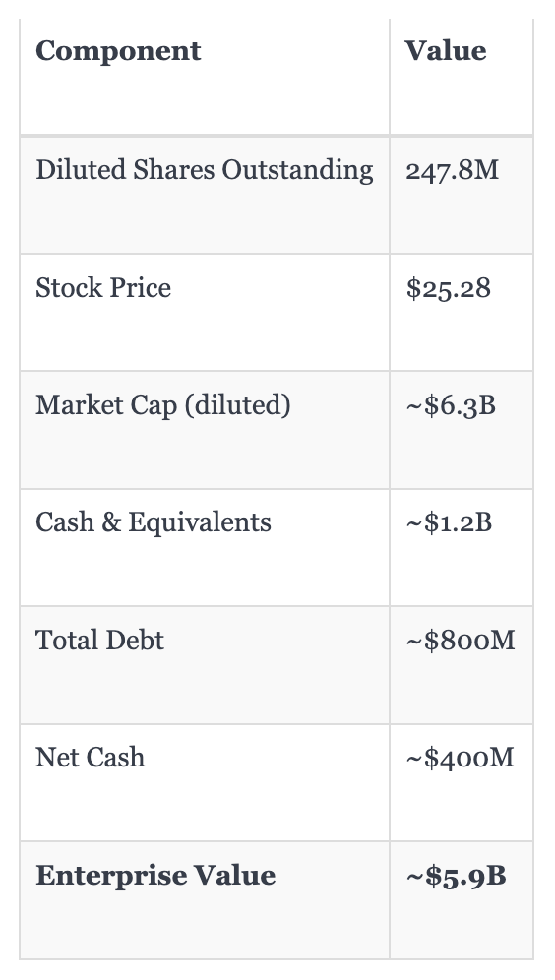555x980 pixels.
Task: Click the ~$800M total debt value
Action: (461, 640)
